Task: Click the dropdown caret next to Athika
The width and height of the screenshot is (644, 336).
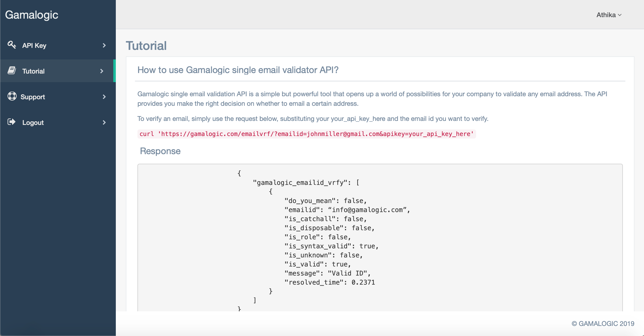Action: (x=620, y=15)
